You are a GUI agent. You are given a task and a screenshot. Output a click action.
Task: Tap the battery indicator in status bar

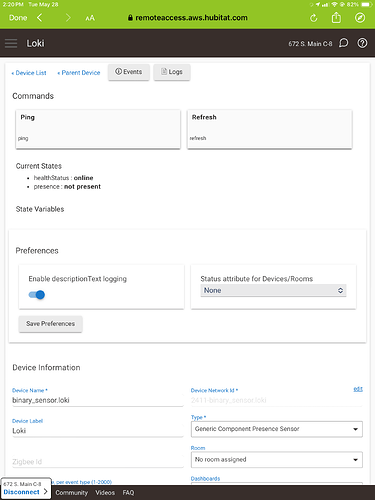pyautogui.click(x=366, y=4)
